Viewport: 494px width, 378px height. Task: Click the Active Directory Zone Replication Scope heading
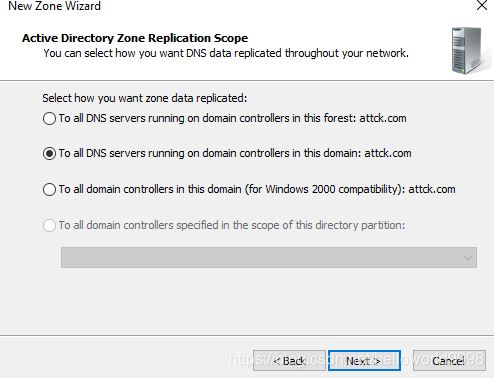point(135,38)
